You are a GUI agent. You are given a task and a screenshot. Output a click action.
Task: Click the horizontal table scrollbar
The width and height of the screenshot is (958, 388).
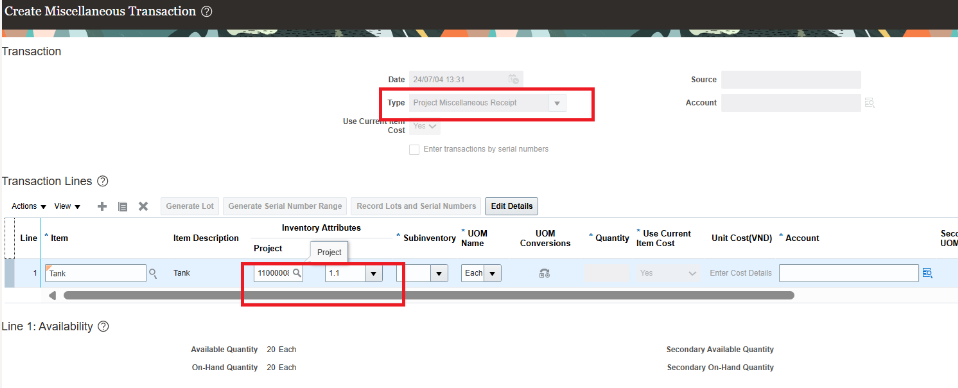pos(429,295)
